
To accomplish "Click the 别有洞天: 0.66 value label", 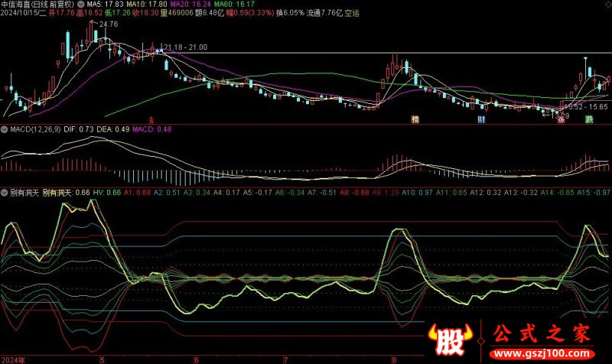I will pos(66,193).
